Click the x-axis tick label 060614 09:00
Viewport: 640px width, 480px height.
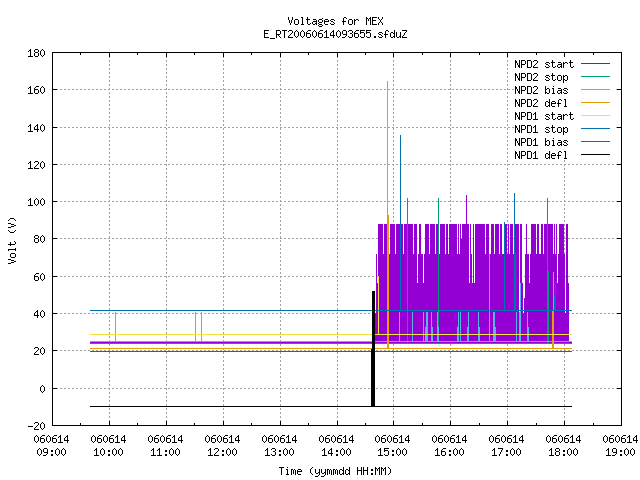click(51, 446)
